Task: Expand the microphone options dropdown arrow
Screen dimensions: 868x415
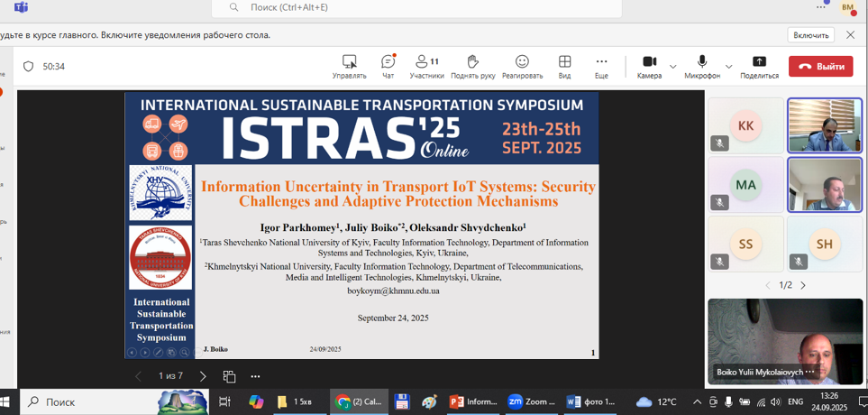Action: (x=727, y=66)
